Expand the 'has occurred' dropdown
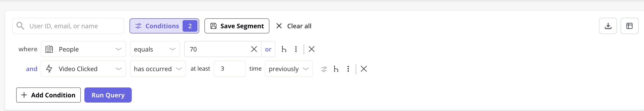Viewport: 644px width, 111px height. [x=158, y=69]
